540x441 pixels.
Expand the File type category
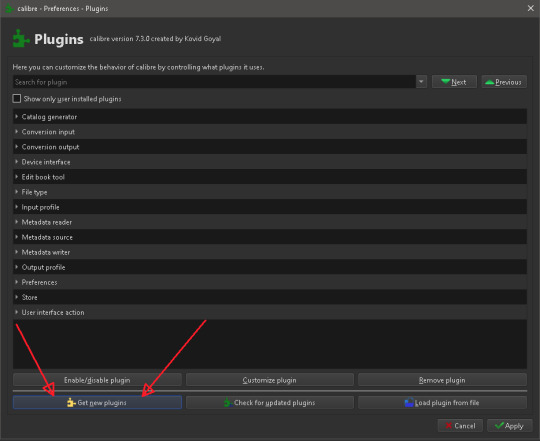pyautogui.click(x=17, y=192)
